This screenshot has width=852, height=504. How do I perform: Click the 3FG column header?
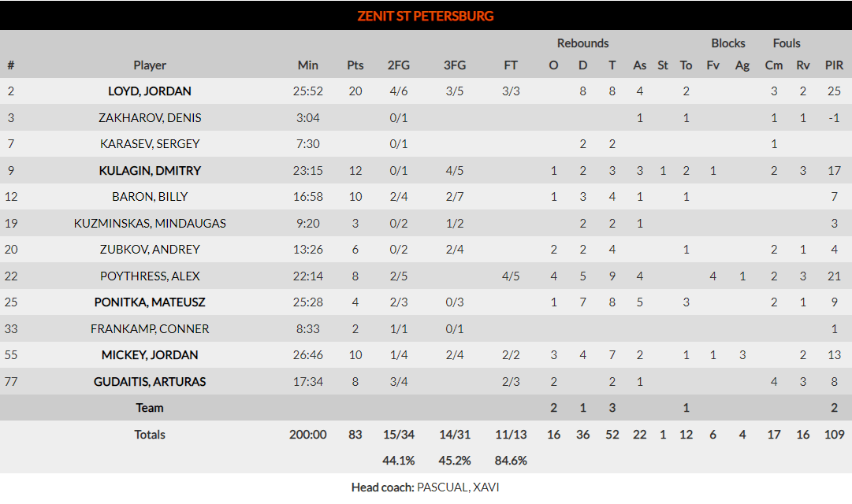455,65
